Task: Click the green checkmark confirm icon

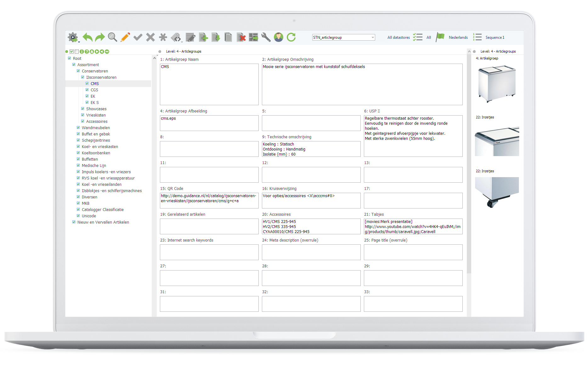Action: (138, 37)
